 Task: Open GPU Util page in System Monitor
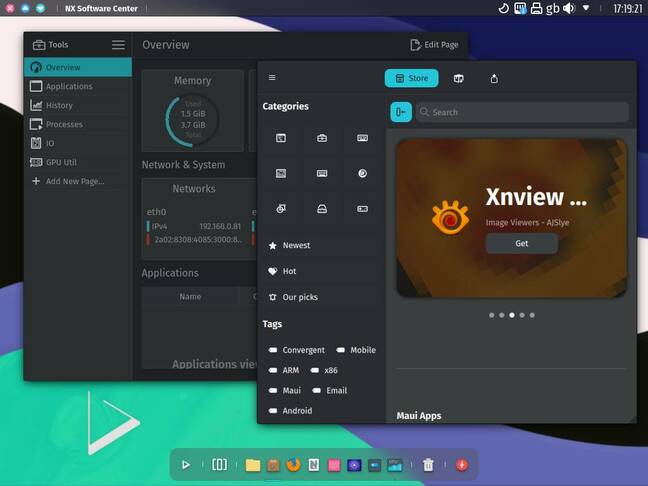point(78,162)
